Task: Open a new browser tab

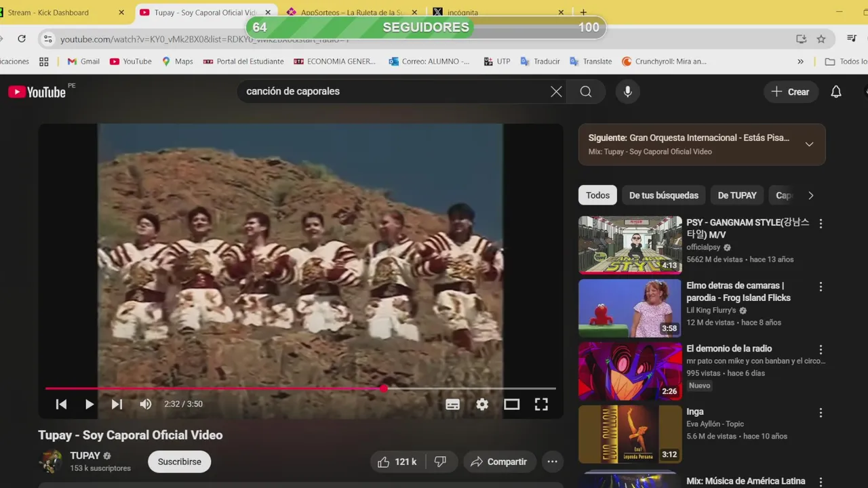Action: point(583,12)
